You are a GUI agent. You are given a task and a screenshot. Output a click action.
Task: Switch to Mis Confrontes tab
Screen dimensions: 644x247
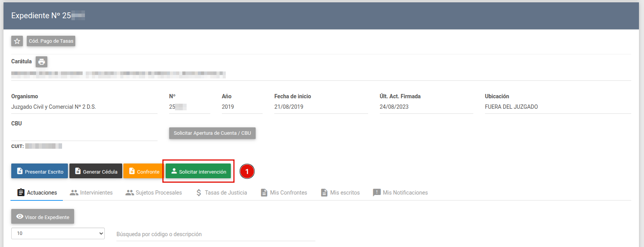click(x=284, y=193)
